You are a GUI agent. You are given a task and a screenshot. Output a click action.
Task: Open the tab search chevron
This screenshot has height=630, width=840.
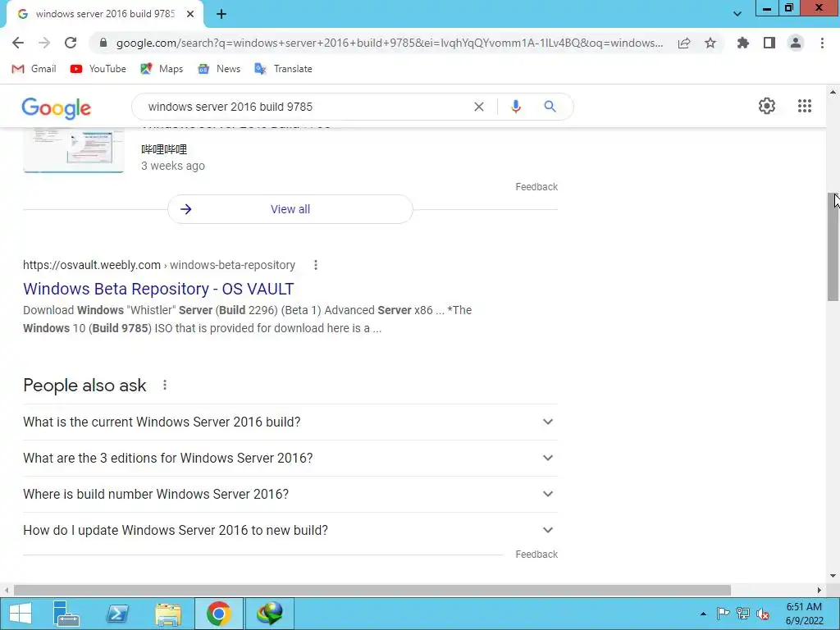click(x=737, y=14)
